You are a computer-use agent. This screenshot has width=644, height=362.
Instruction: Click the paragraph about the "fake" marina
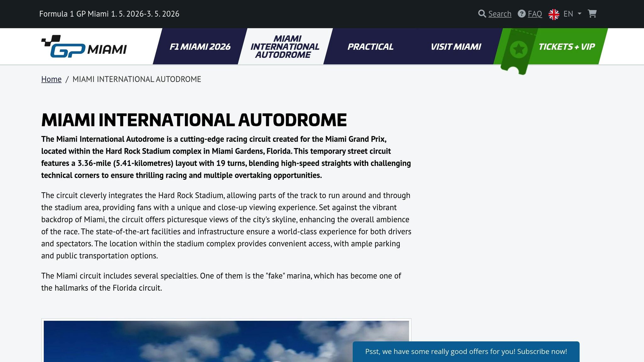(x=221, y=282)
